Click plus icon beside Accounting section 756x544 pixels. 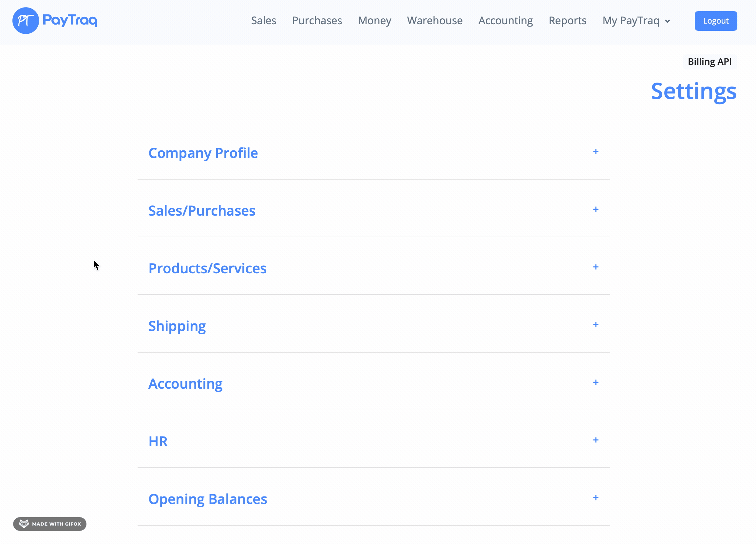596,382
